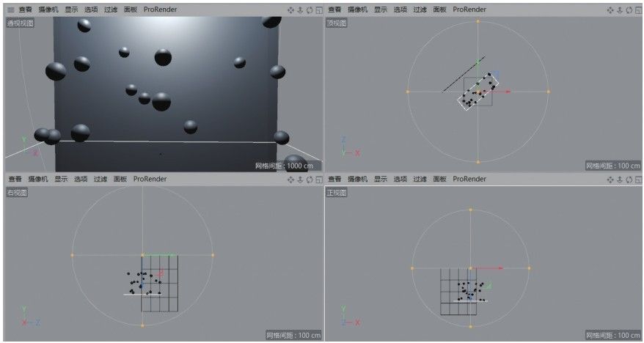Open 查看 menu in the right view

(x=15, y=179)
